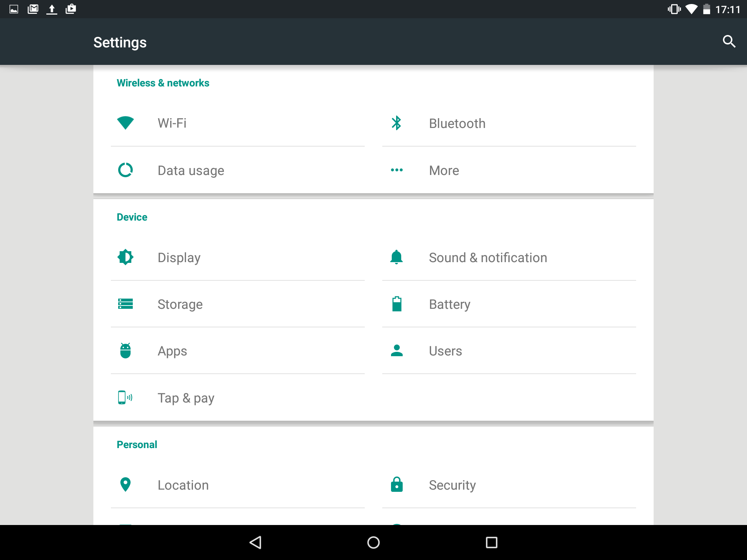Open Location settings
This screenshot has width=747, height=560.
click(x=238, y=485)
